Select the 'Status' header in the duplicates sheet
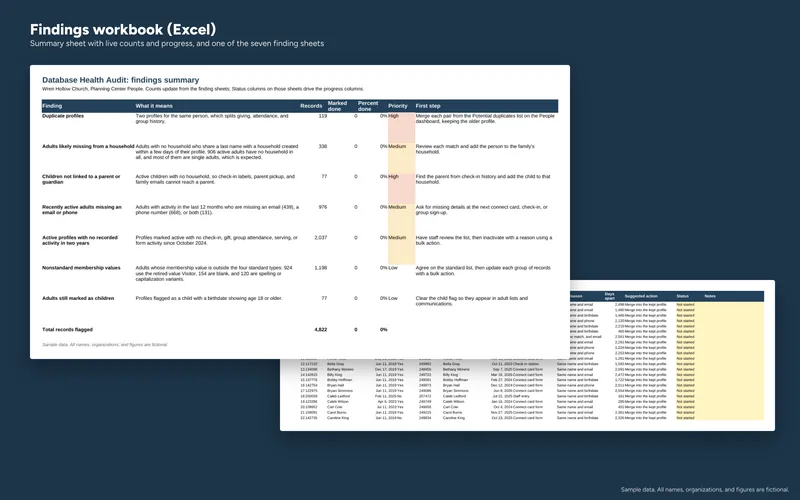 pyautogui.click(x=683, y=296)
